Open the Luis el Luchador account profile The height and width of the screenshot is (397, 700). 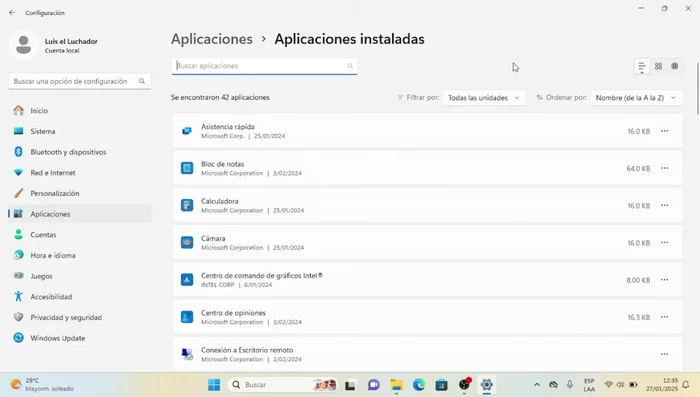54,46
